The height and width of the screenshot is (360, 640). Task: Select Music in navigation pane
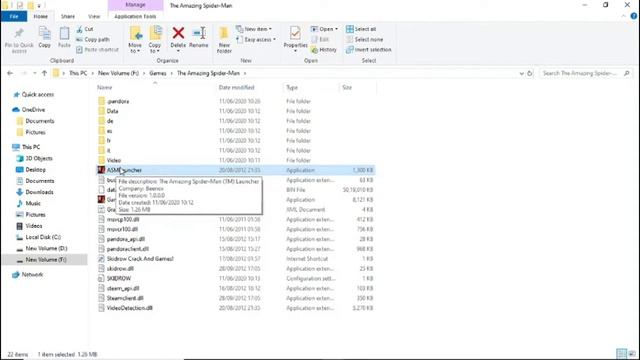click(33, 203)
